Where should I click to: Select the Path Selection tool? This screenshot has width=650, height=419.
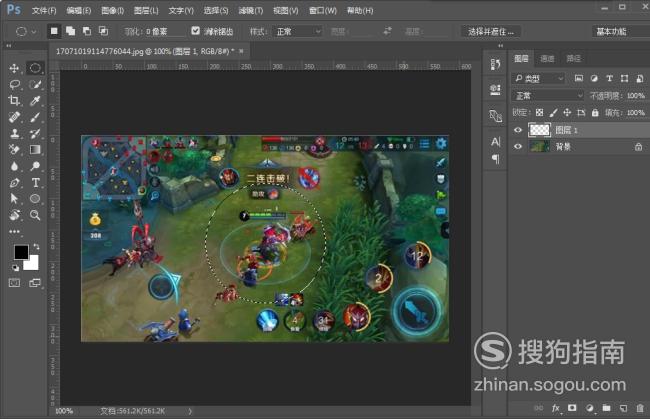(14, 199)
